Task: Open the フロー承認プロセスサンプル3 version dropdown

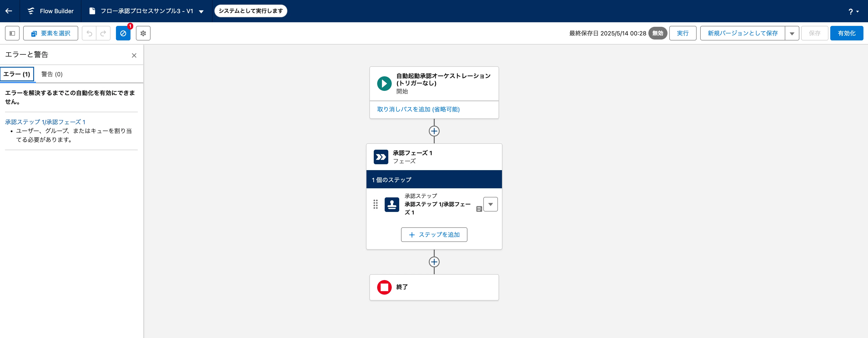Action: (x=201, y=11)
